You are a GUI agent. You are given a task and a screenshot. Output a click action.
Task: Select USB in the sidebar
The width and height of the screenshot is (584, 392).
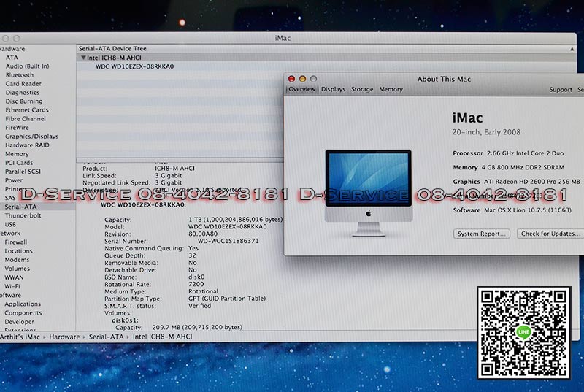pos(10,225)
